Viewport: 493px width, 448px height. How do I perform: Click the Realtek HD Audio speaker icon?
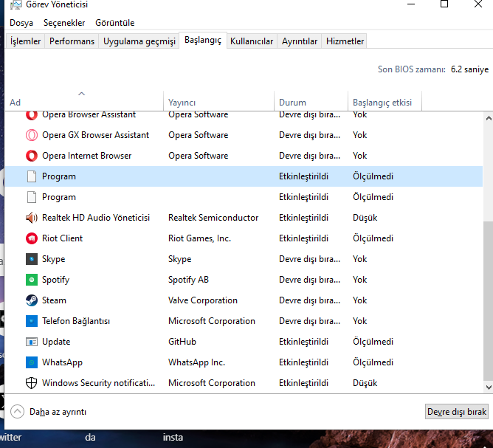32,218
